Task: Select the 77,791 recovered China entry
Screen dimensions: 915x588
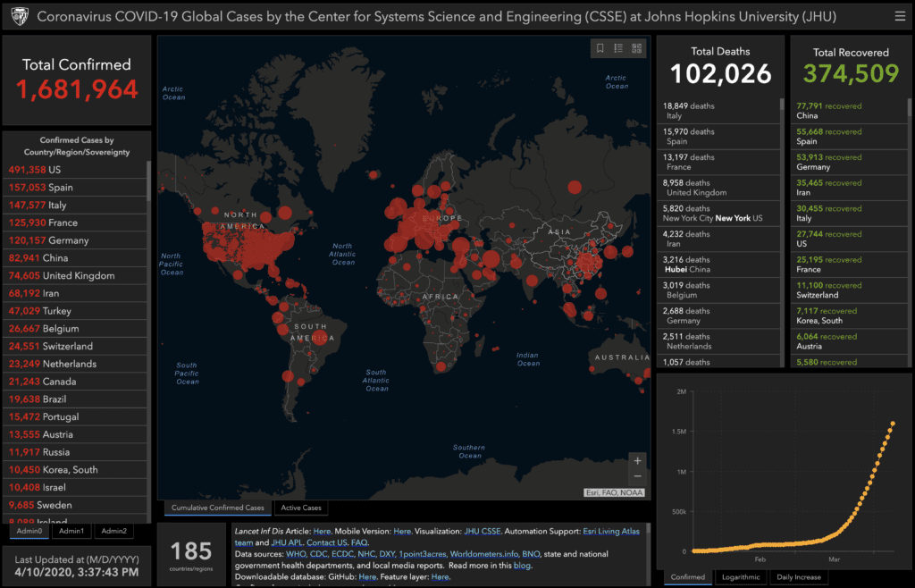Action: click(x=849, y=111)
